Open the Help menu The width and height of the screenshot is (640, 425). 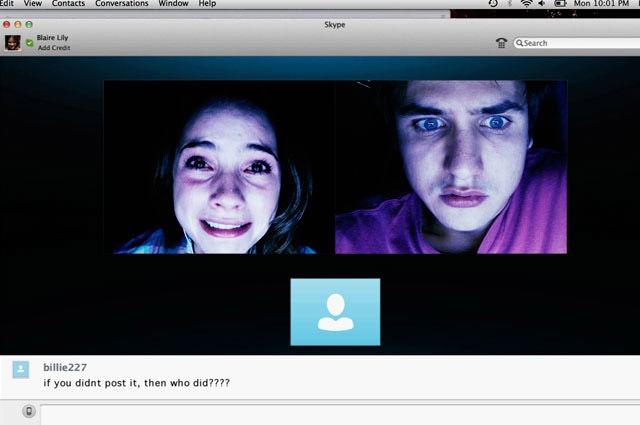pyautogui.click(x=207, y=3)
